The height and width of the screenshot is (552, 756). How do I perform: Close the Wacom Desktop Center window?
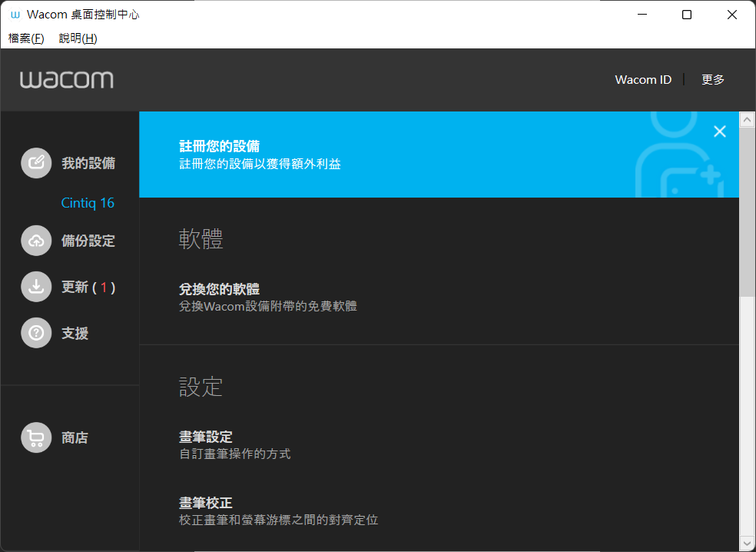732,15
